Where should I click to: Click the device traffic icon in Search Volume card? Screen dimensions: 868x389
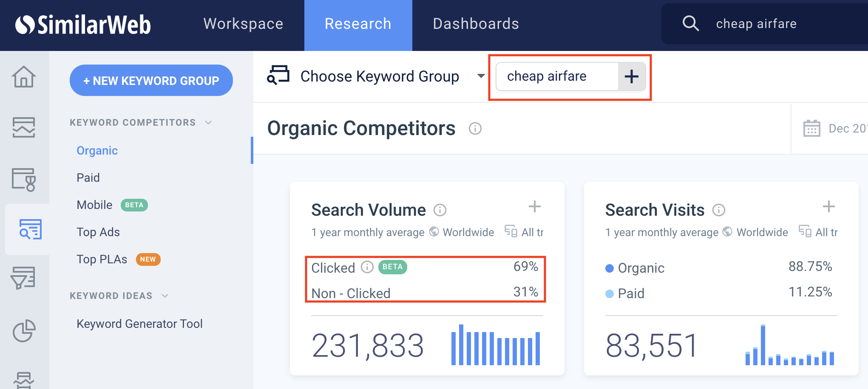click(x=511, y=231)
